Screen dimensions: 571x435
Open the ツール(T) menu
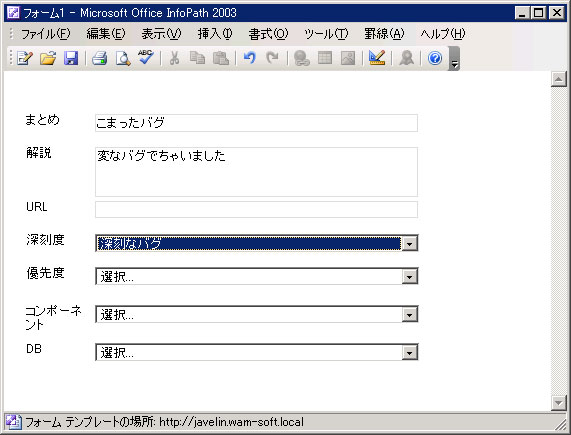click(326, 34)
